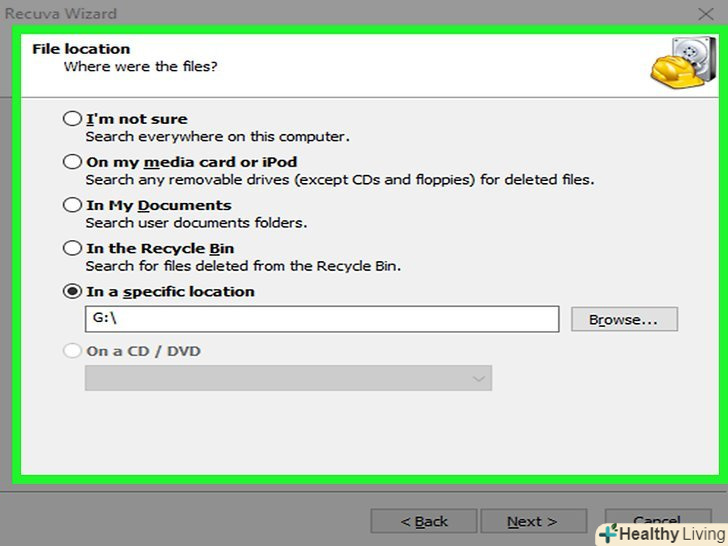Select the "I'm not sure" radio option
The image size is (728, 546).
point(72,119)
